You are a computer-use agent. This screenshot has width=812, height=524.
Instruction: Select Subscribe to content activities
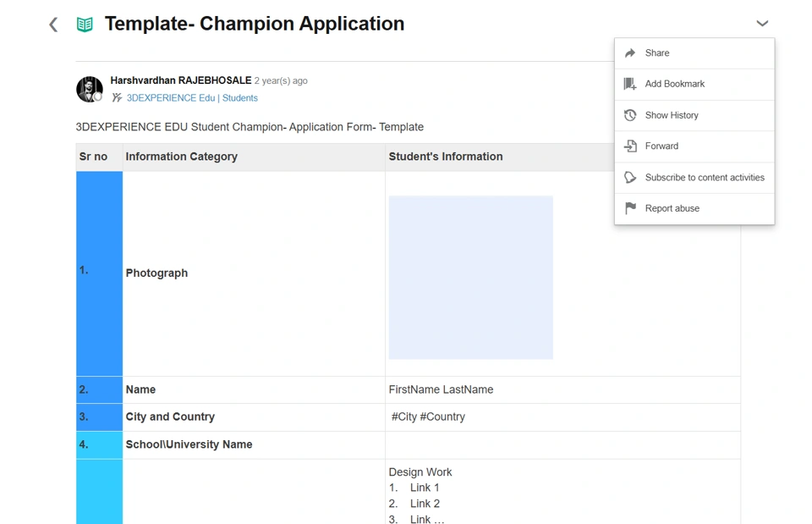point(704,178)
